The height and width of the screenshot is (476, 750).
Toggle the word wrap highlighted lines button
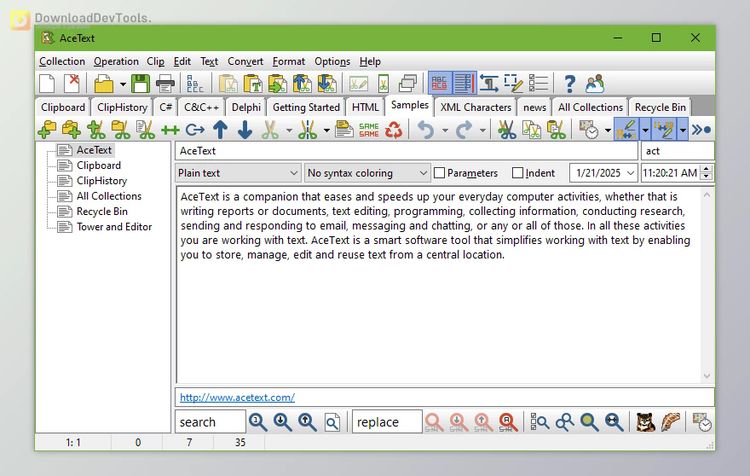[464, 84]
